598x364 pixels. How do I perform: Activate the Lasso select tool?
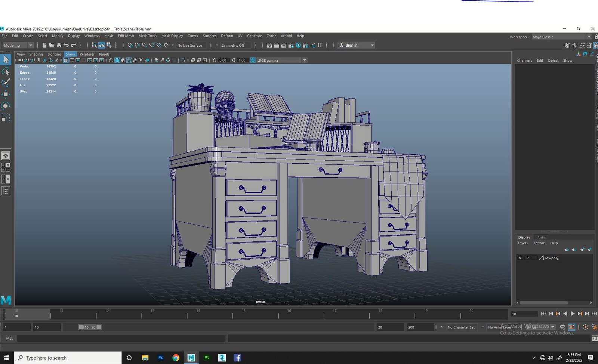[x=6, y=71]
